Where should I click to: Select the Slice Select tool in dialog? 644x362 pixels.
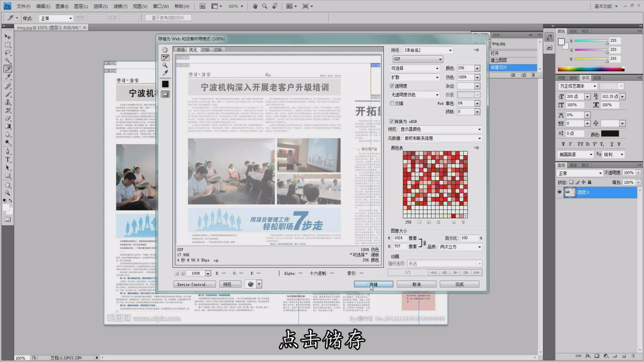165,58
